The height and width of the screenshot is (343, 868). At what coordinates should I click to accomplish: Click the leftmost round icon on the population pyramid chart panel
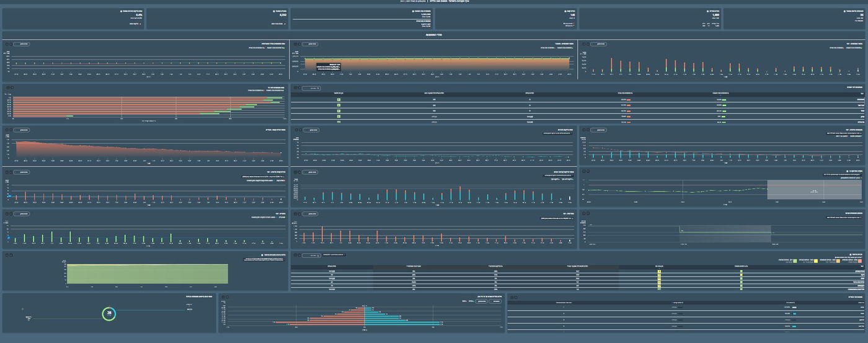point(223,297)
